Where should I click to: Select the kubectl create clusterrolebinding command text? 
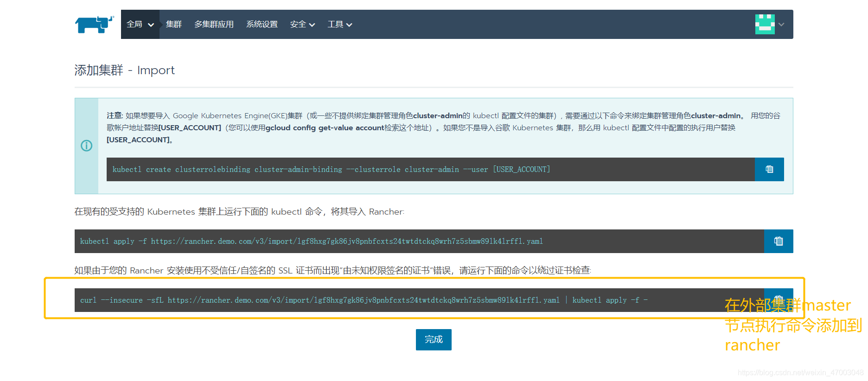(331, 170)
